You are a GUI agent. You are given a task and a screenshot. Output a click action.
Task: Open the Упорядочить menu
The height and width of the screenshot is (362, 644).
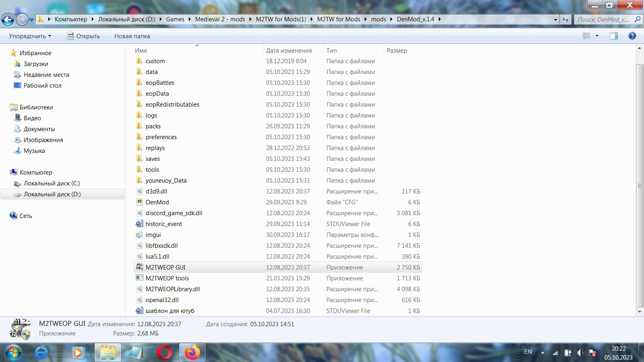tap(30, 36)
